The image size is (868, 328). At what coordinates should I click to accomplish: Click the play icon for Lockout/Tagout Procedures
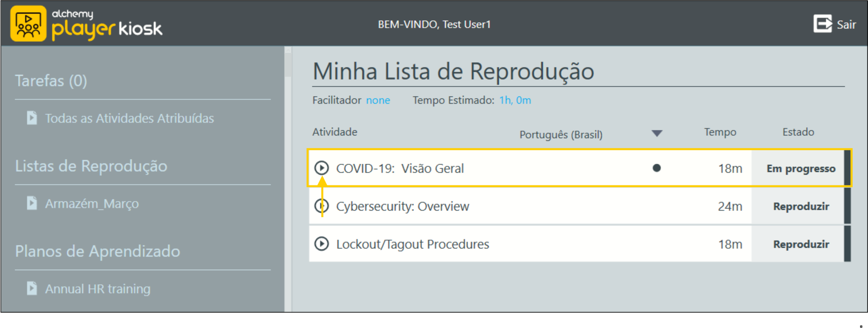pos(322,244)
